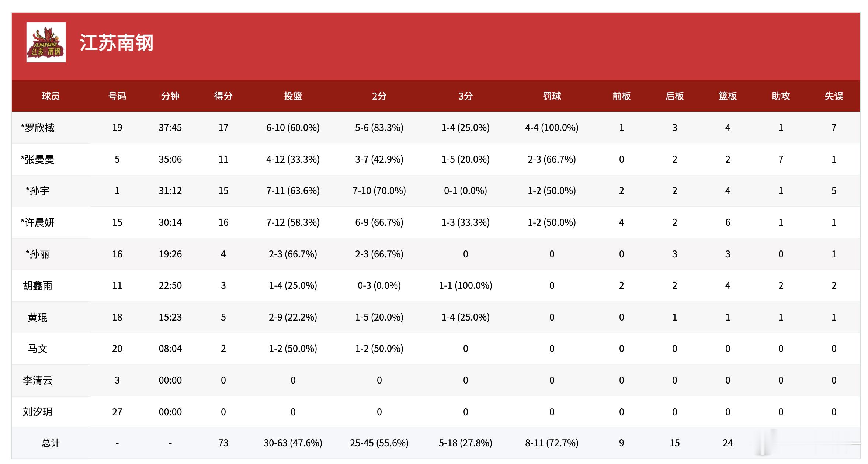Open player 罗欣棫 in the first row
The image size is (868, 464).
(38, 128)
